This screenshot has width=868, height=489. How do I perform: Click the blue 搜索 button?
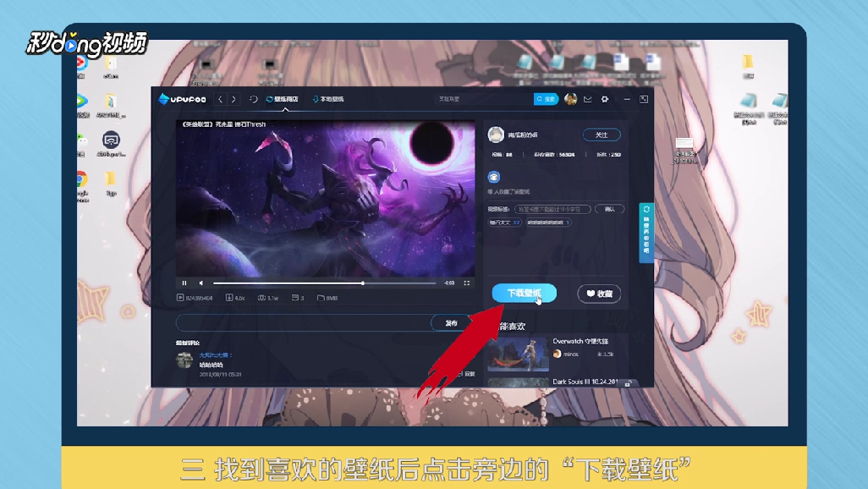546,99
